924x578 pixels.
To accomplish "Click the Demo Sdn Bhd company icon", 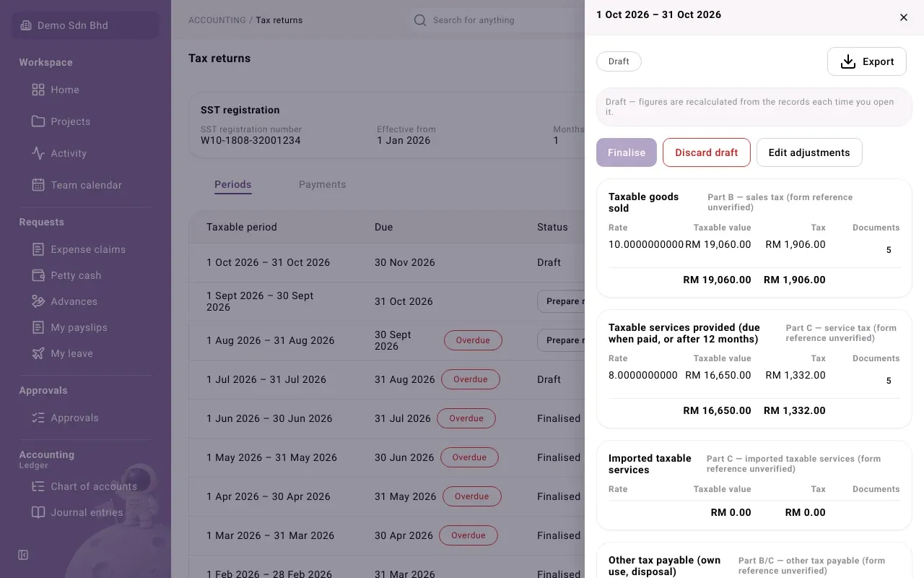I will (x=26, y=25).
